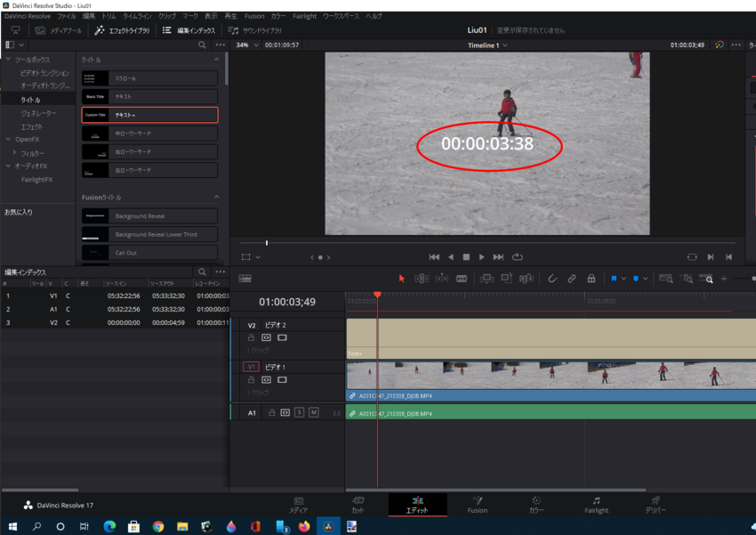Toggle the サウンドライブラリ panel button
The image size is (756, 535).
[254, 30]
